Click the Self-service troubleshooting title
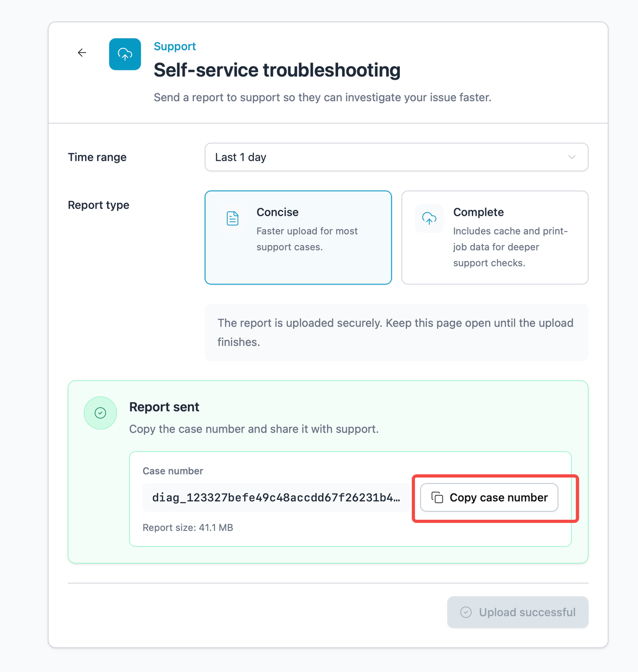 pos(277,70)
